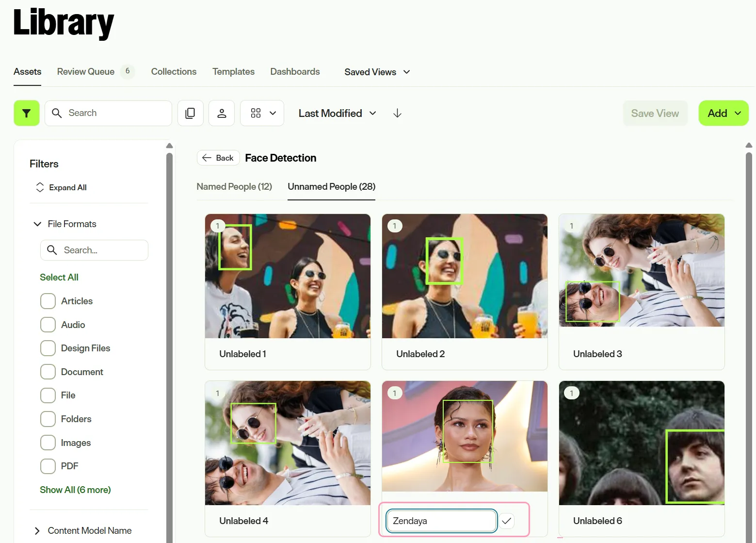Click the File Formats search field
This screenshot has width=756, height=543.
pos(94,250)
